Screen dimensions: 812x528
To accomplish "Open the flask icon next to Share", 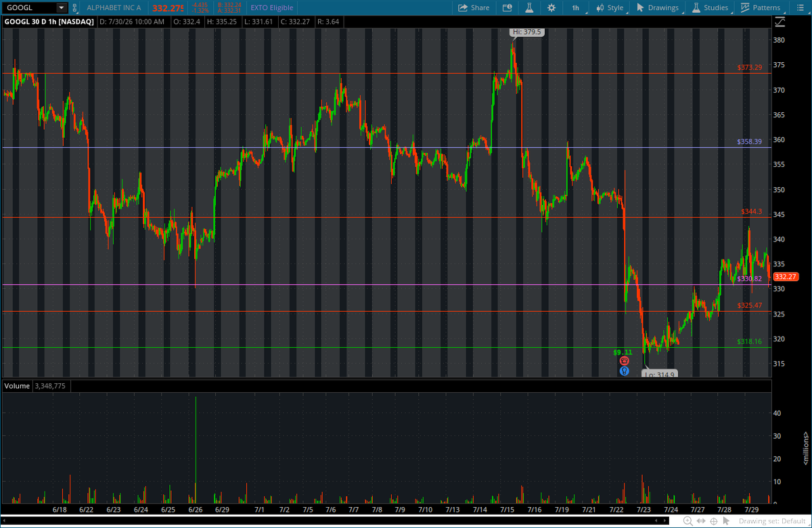I will pyautogui.click(x=529, y=7).
